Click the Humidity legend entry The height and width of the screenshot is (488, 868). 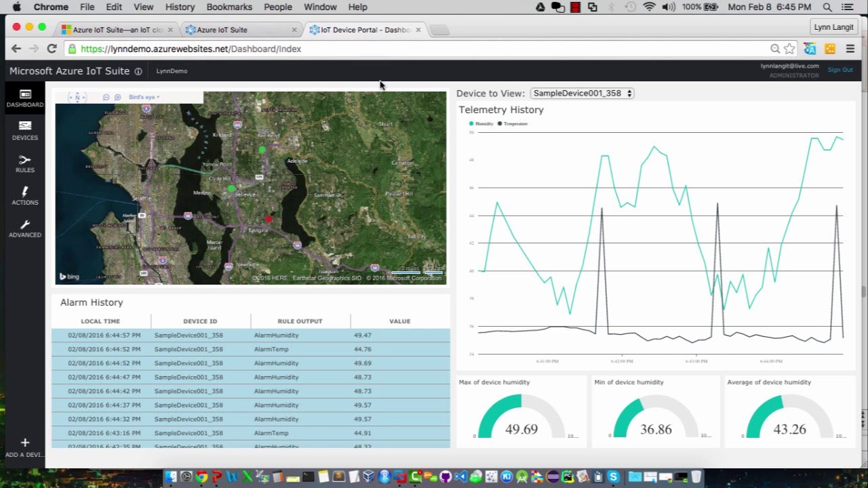(x=481, y=124)
